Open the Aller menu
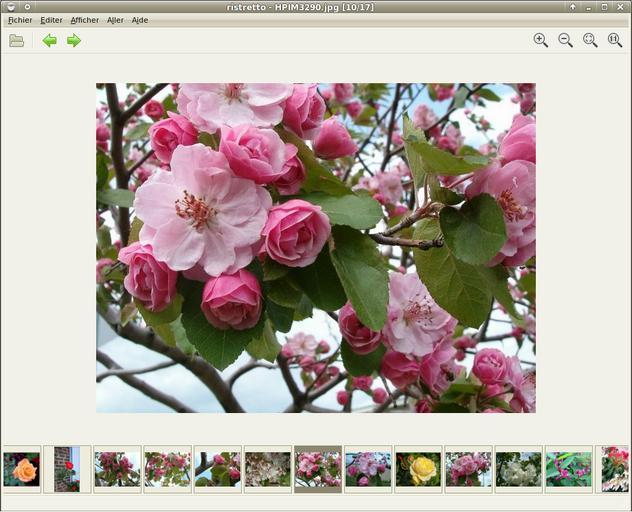632x512 pixels. pos(115,20)
